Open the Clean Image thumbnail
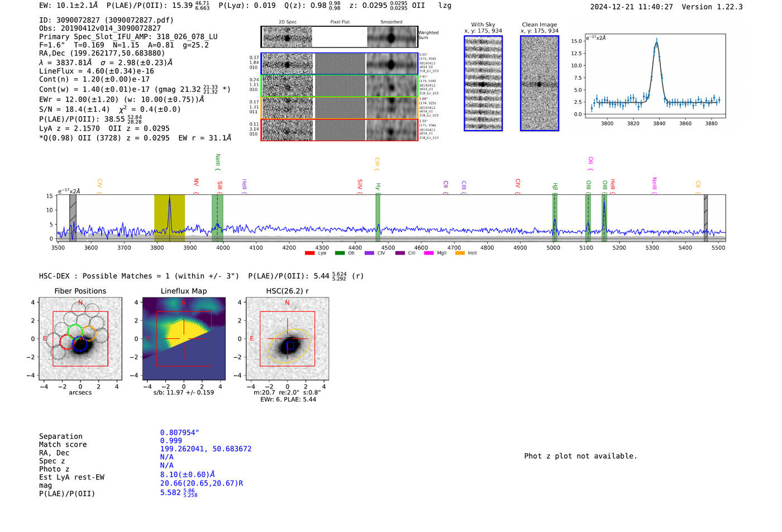 point(540,83)
